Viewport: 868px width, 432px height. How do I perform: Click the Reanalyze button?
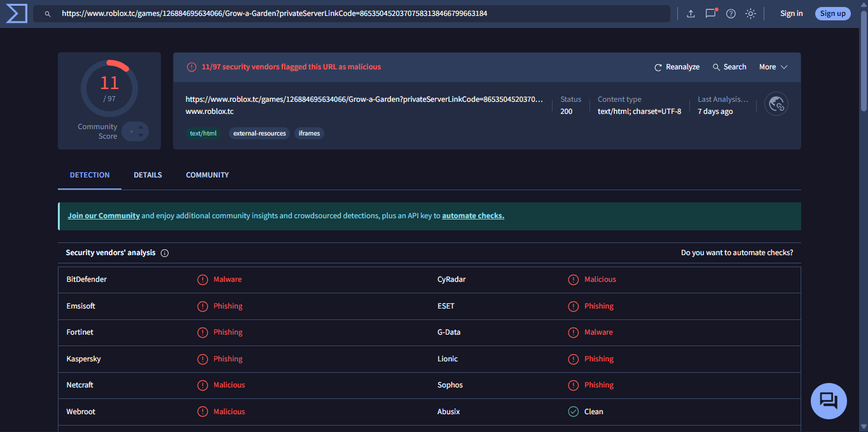pos(677,66)
